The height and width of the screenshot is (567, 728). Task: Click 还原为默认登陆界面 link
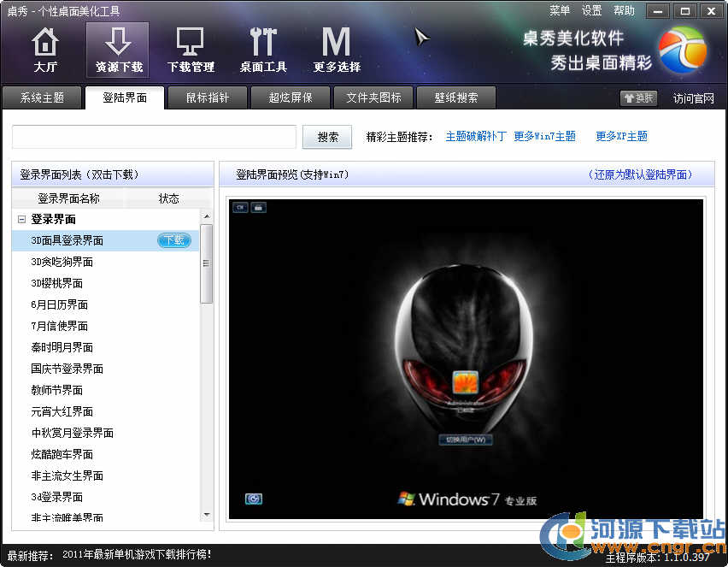(x=640, y=174)
